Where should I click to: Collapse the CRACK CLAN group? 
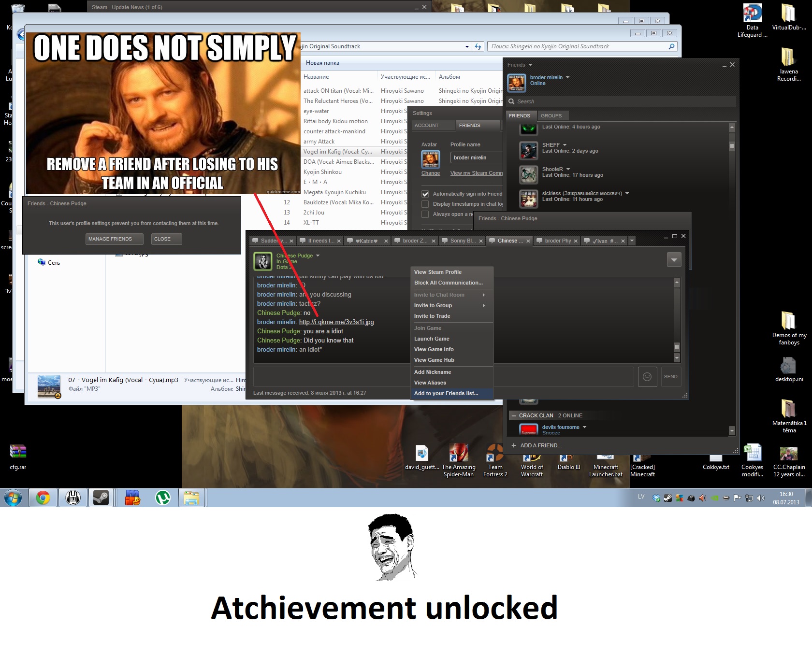pyautogui.click(x=513, y=415)
